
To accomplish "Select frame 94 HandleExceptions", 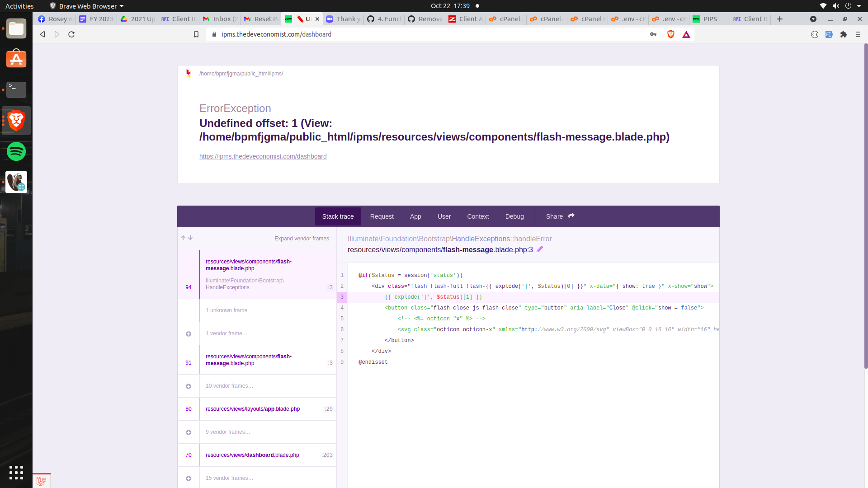I will (x=257, y=275).
